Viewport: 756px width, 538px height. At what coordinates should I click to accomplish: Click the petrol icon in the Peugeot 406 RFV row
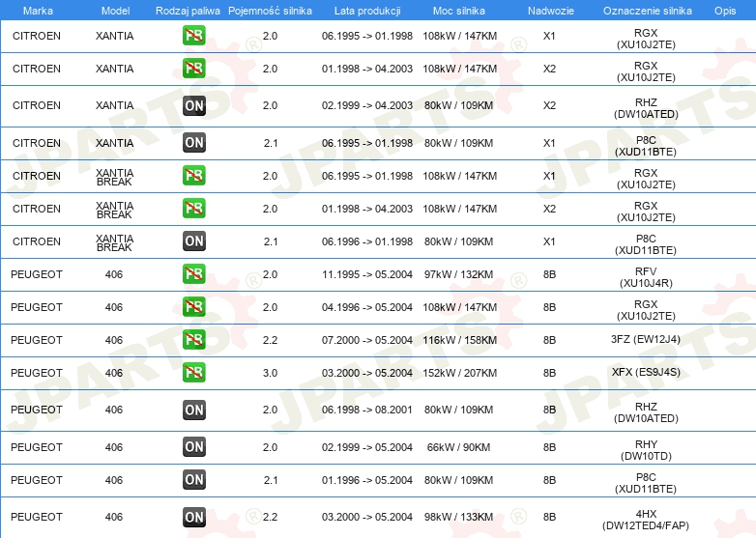pos(193,273)
